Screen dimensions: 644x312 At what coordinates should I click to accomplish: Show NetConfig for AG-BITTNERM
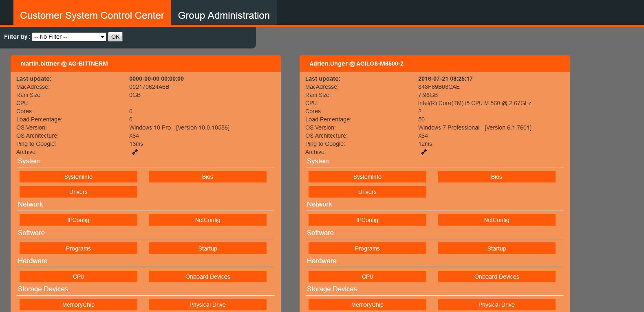[x=208, y=220]
